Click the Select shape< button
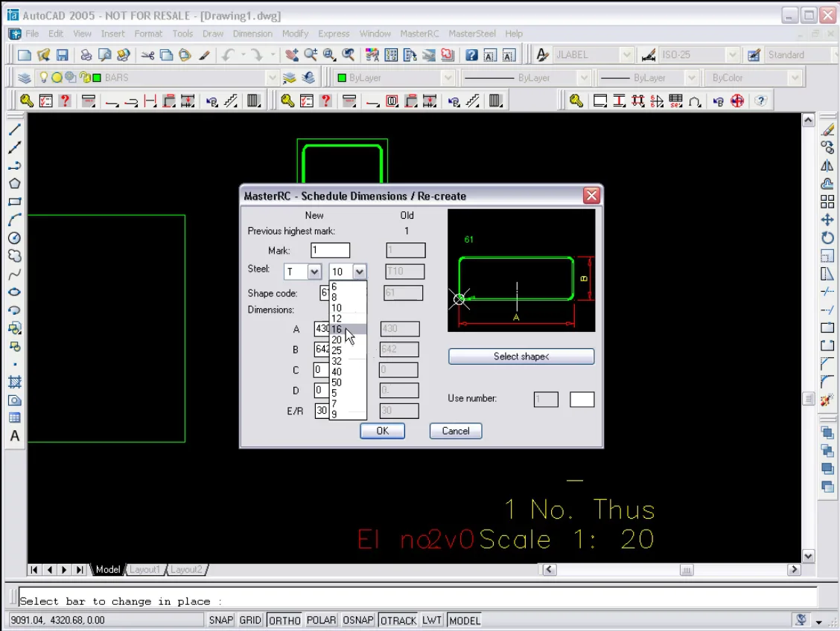 pyautogui.click(x=521, y=356)
